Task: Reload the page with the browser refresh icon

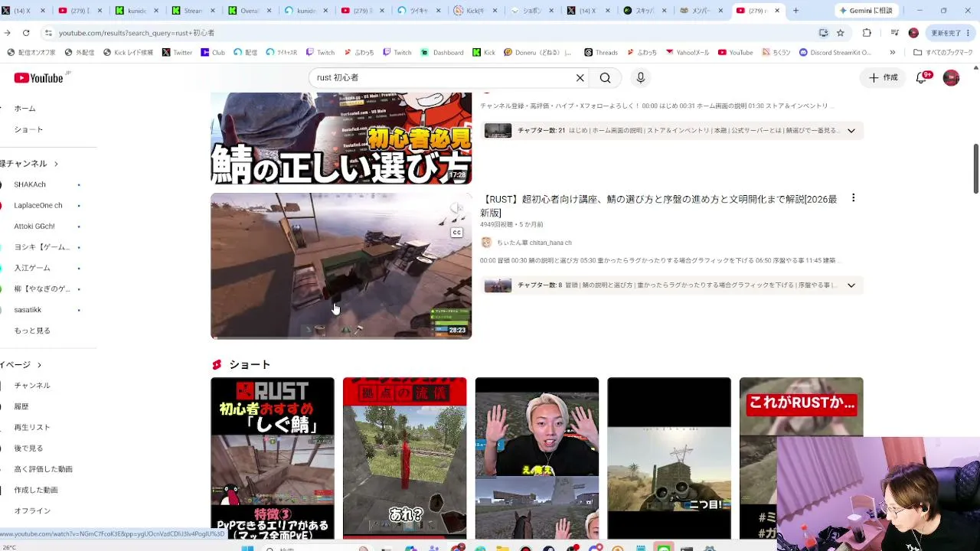Action: (x=26, y=33)
